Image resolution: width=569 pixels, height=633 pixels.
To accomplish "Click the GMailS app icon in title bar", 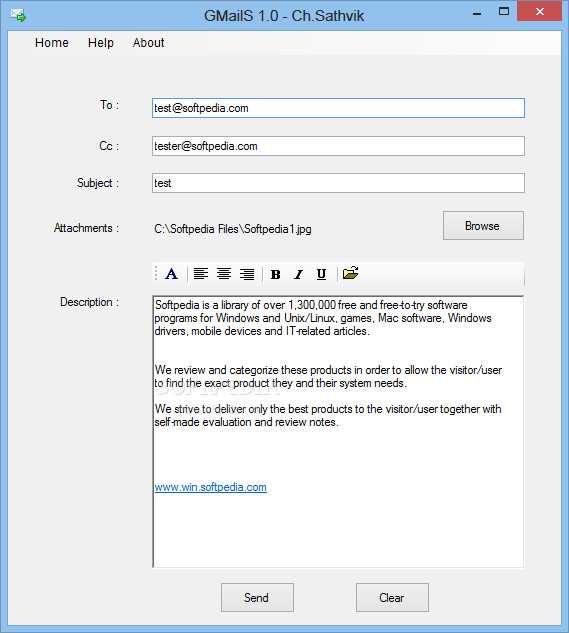I will (18, 16).
